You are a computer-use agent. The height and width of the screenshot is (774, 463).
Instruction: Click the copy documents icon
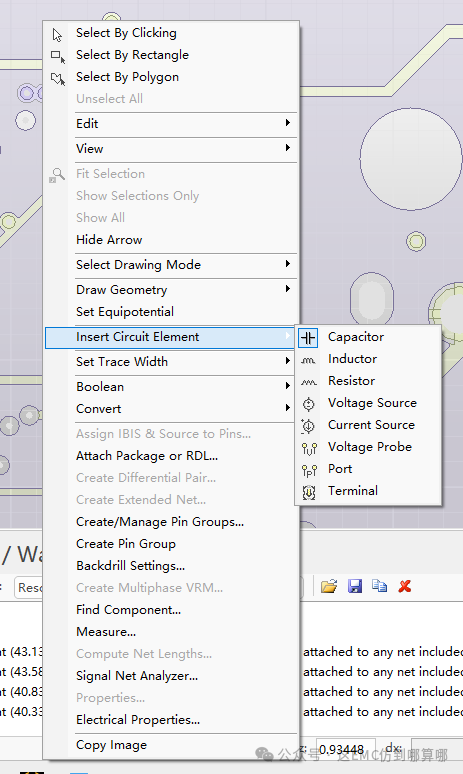click(380, 586)
